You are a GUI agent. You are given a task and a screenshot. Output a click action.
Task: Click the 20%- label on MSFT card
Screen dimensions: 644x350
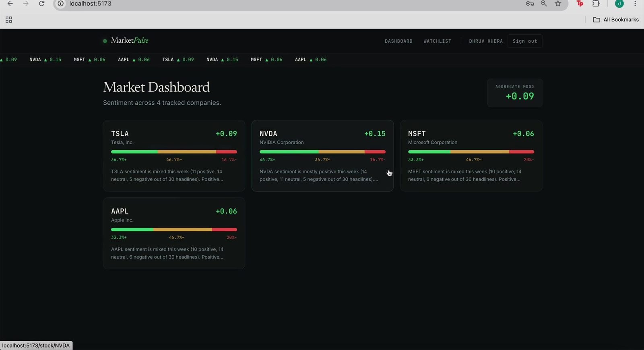pyautogui.click(x=528, y=160)
